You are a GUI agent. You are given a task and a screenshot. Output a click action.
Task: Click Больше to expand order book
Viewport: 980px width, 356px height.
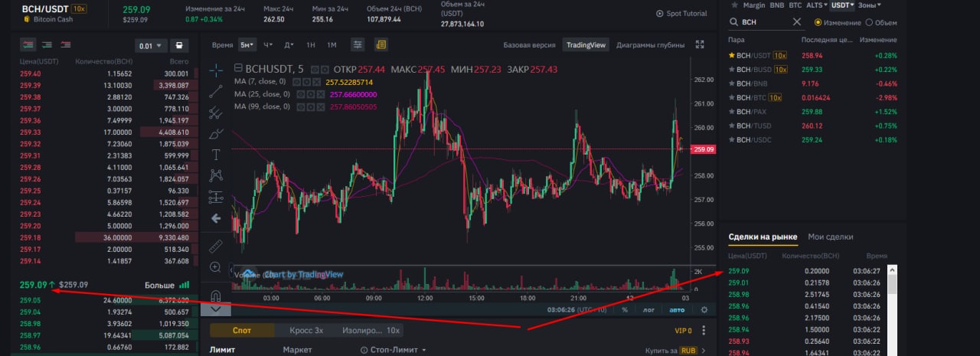[168, 285]
